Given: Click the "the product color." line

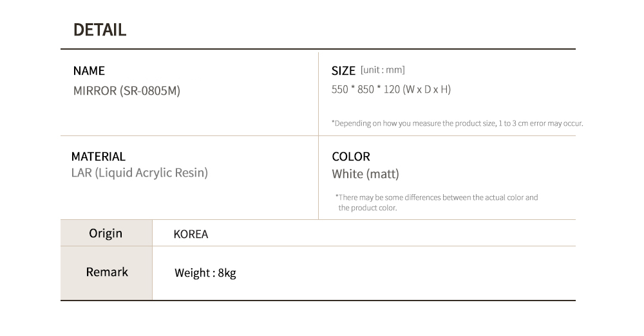Looking at the screenshot, I should 368,208.
